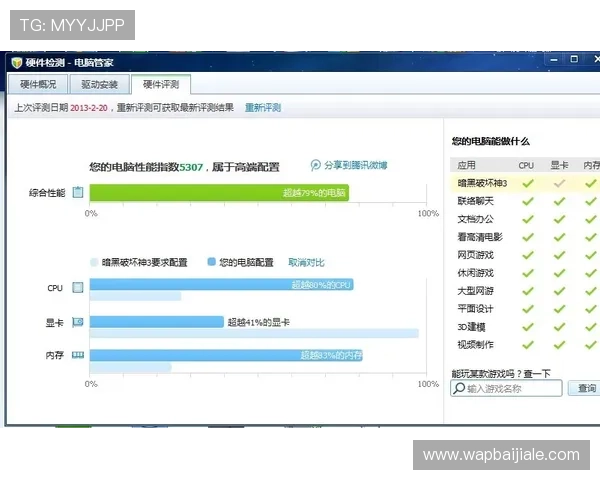600x480 pixels.
Task: Click the 显卡 graphics card icon
Action: point(78,322)
